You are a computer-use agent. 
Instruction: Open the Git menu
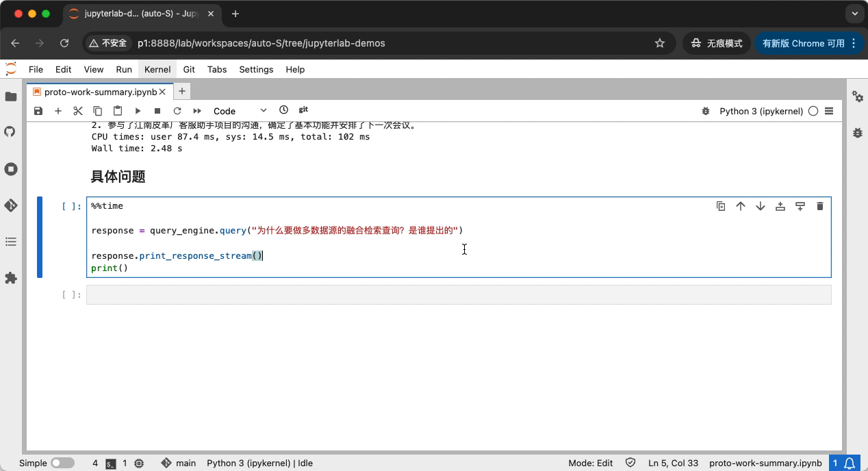tap(189, 69)
